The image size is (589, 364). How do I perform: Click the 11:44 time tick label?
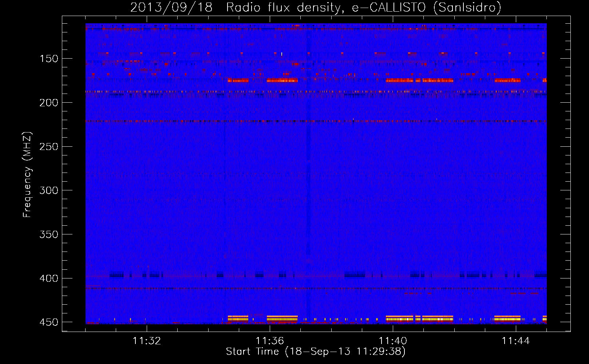pyautogui.click(x=516, y=341)
